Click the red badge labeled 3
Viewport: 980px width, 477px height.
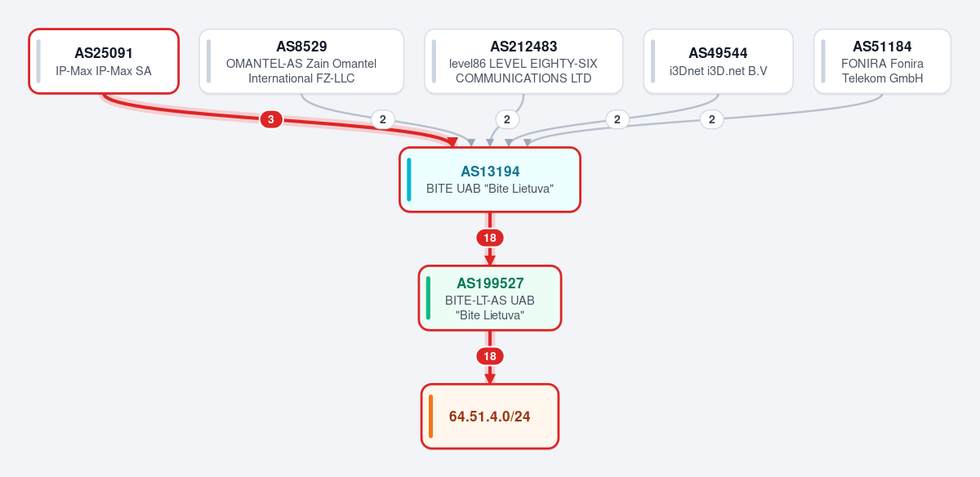[x=271, y=120]
